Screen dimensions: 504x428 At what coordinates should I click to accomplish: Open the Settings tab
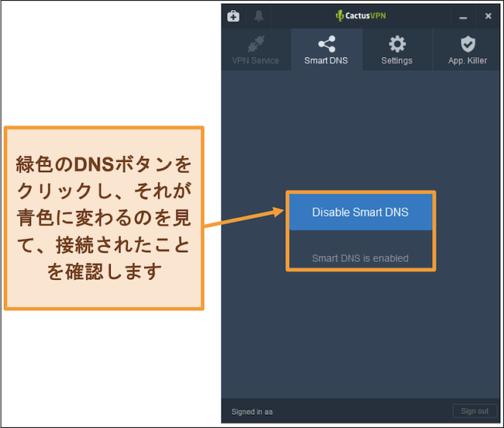[x=397, y=50]
